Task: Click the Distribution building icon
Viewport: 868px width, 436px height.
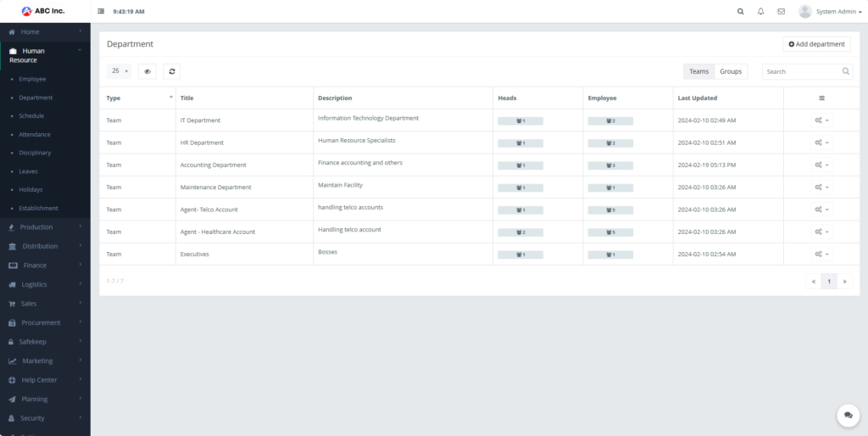Action: click(13, 247)
